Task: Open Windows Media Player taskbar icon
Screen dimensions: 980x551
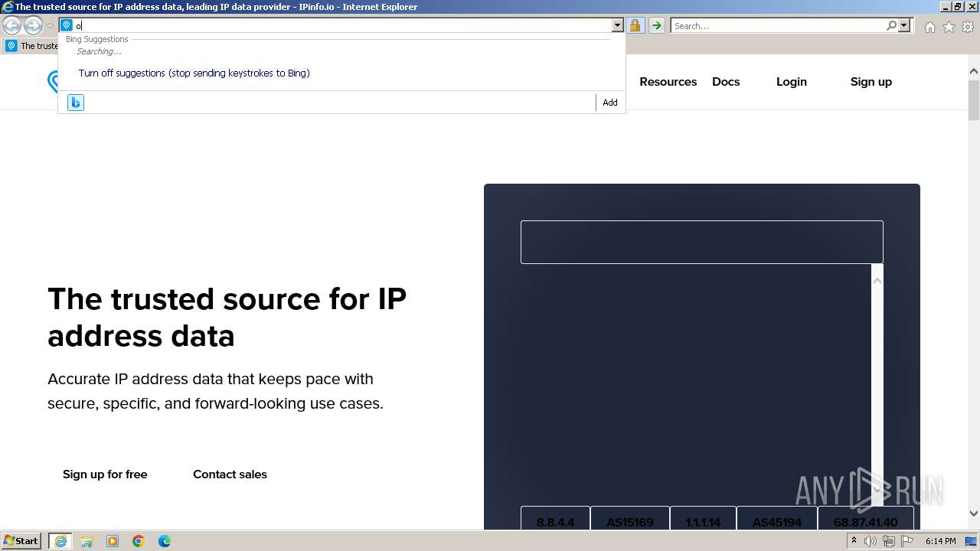Action: coord(113,541)
